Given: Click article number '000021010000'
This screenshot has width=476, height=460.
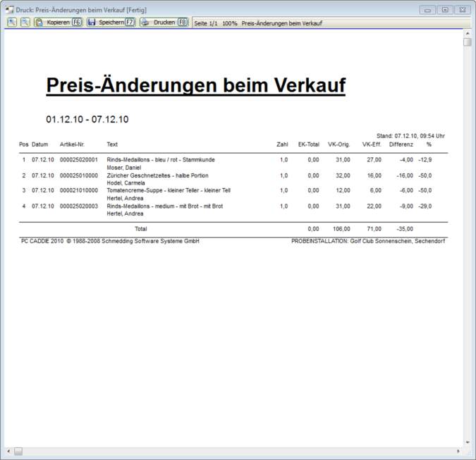Looking at the screenshot, I should click(79, 190).
